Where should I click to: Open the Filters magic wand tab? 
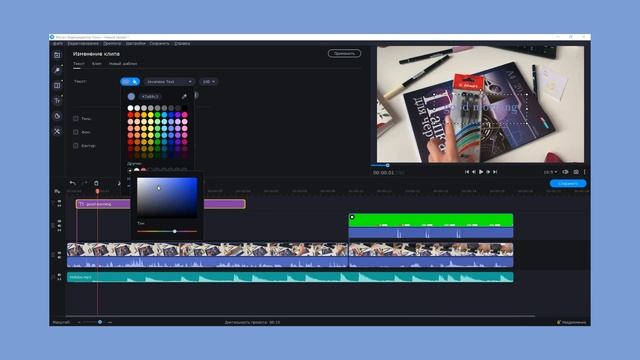pyautogui.click(x=57, y=70)
